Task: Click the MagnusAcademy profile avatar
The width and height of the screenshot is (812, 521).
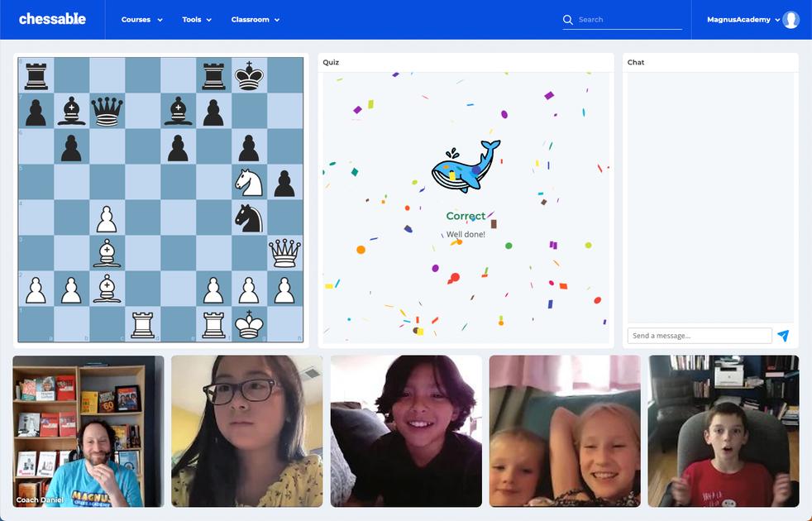Action: 791,20
